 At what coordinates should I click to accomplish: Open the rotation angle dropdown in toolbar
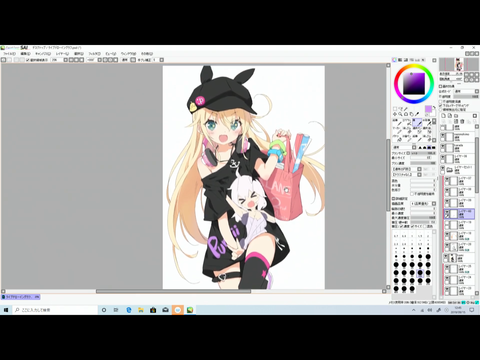(x=100, y=60)
